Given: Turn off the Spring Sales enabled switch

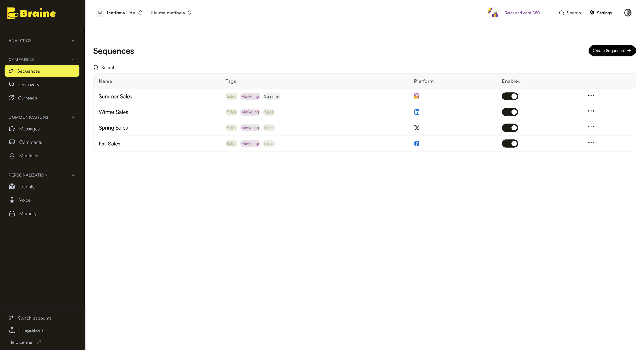Looking at the screenshot, I should click(510, 128).
